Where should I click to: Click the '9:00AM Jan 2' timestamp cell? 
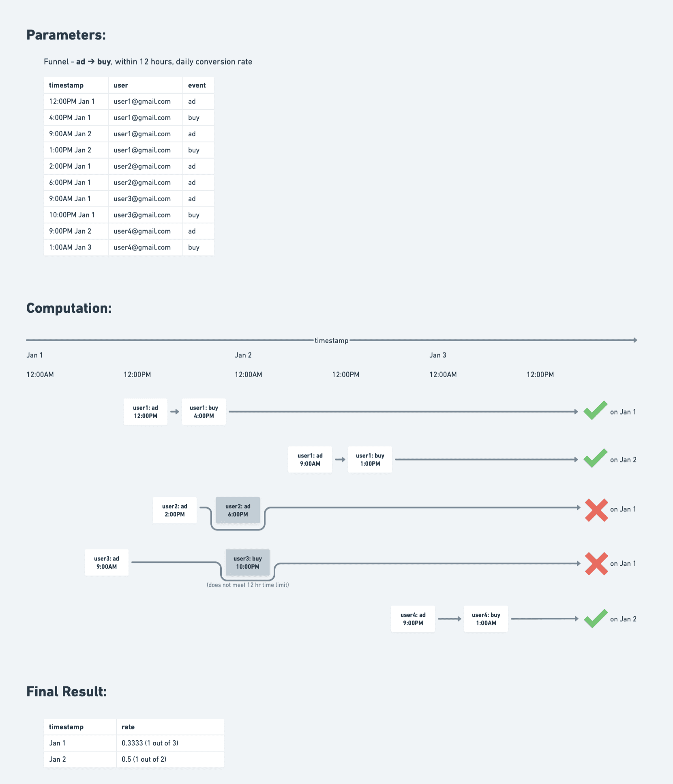coord(76,134)
